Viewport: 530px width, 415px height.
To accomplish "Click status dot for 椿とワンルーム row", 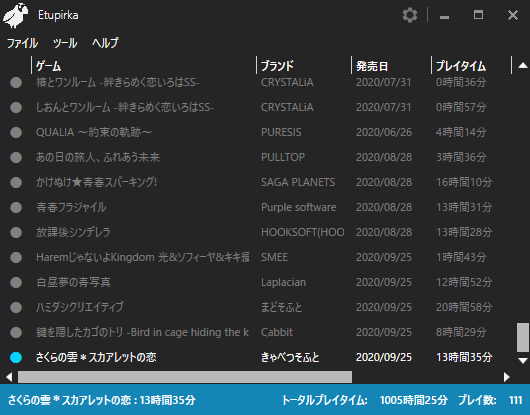I will tap(16, 82).
